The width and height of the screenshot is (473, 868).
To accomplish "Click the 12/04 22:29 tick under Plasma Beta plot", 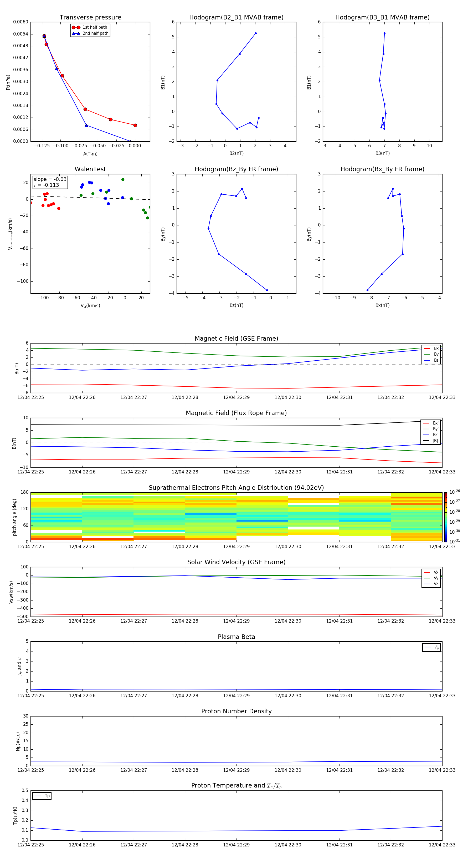I will tap(236, 696).
